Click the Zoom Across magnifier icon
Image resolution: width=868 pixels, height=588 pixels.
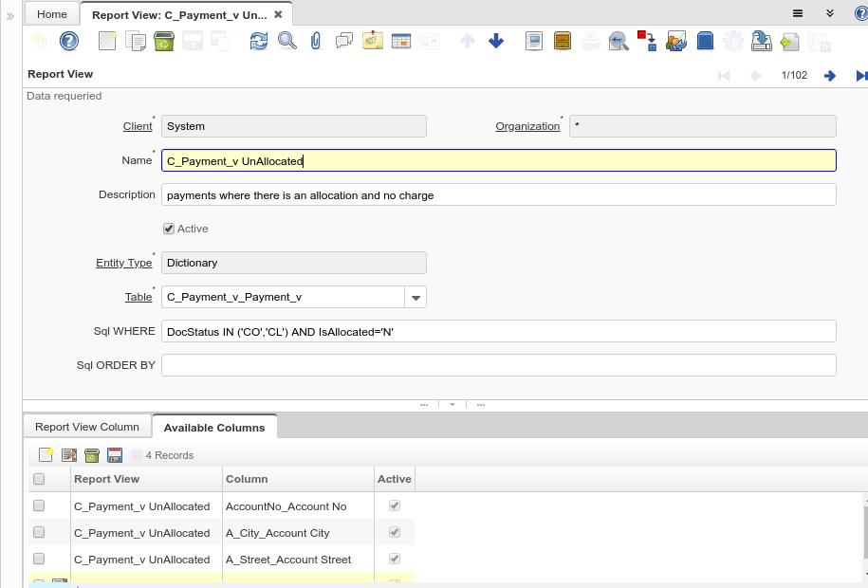coord(619,41)
